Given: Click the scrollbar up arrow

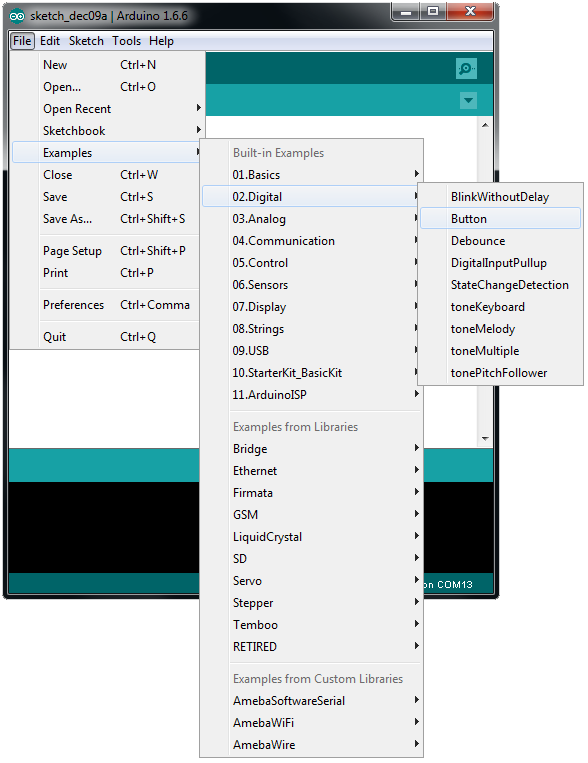Looking at the screenshot, I should pos(485,125).
